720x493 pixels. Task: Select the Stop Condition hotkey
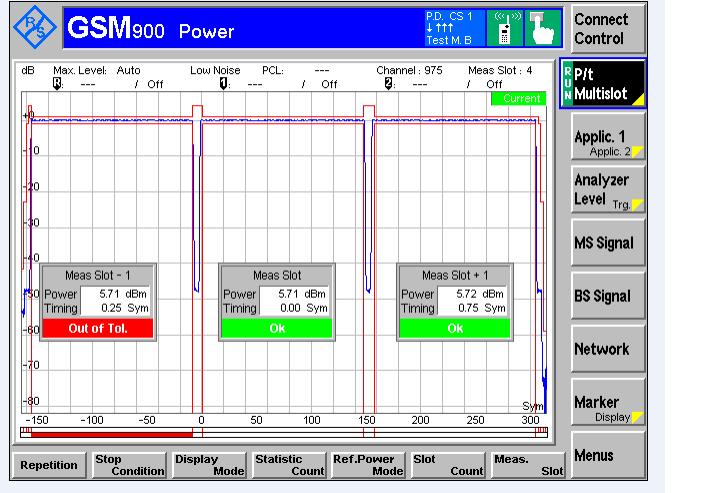point(129,465)
